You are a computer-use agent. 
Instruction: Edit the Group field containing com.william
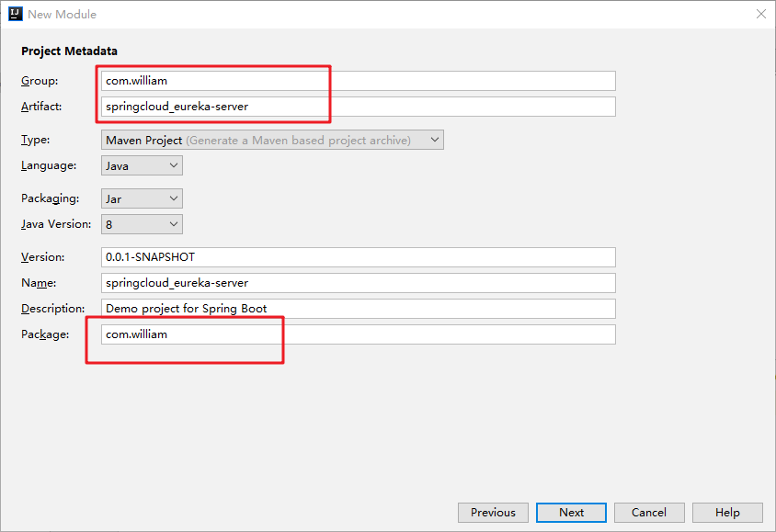click(359, 81)
